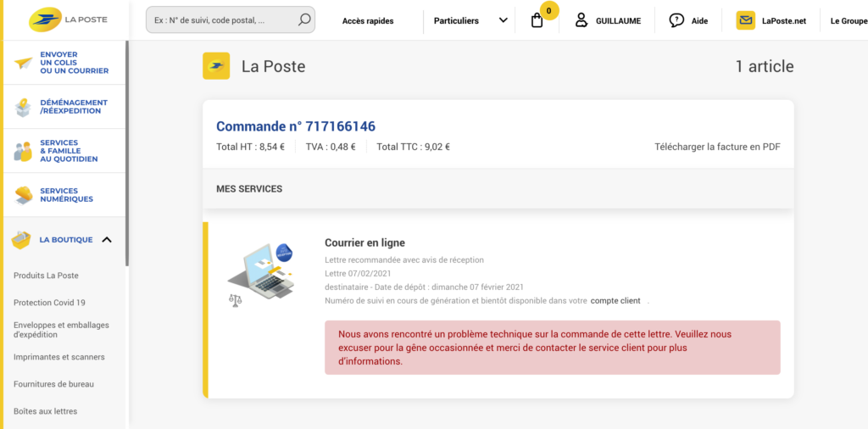The height and width of the screenshot is (429, 868).
Task: Click the GUILLAUME account label
Action: tap(618, 21)
